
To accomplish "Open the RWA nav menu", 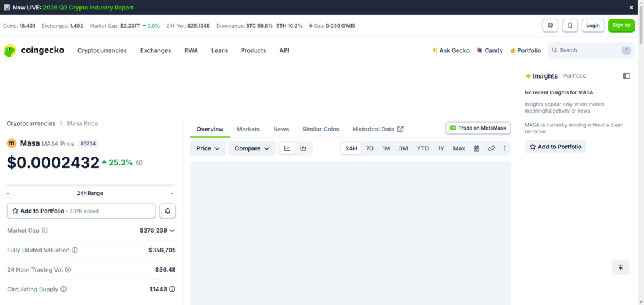I will [191, 50].
